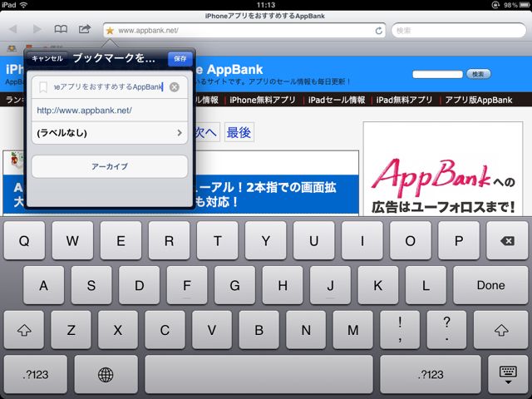
Task: Tap the AppBank site 検索 button
Action: pos(478,74)
